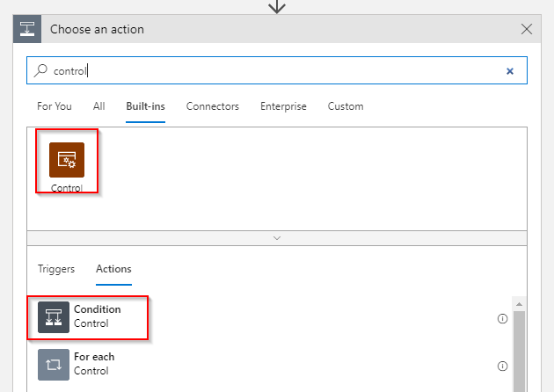
Task: Open the Connectors tab
Action: coord(213,106)
